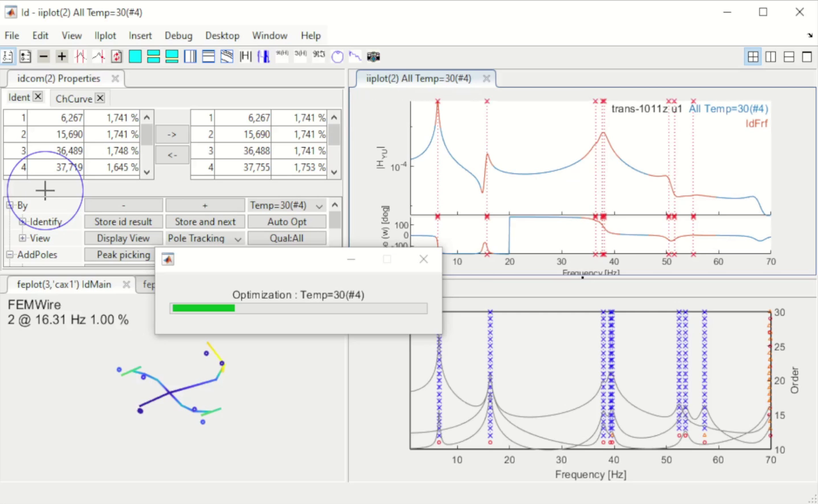Select the single-axis cyan layout icon
This screenshot has width=818, height=504.
pos(135,56)
